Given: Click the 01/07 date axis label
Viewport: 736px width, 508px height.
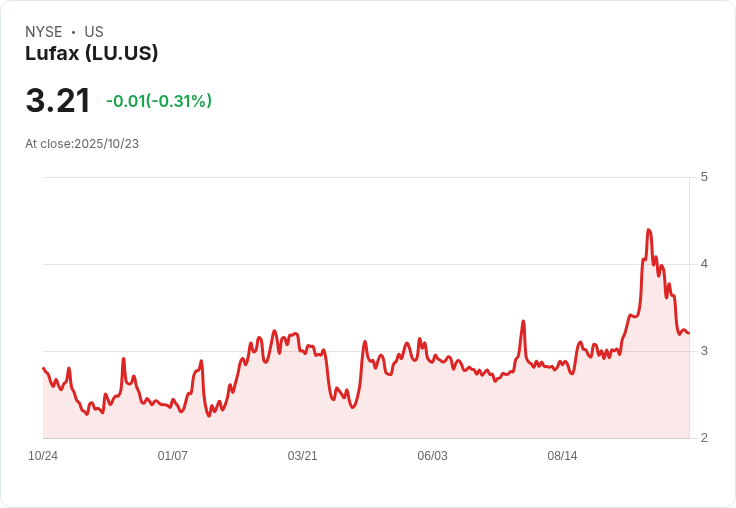Looking at the screenshot, I should [x=173, y=456].
